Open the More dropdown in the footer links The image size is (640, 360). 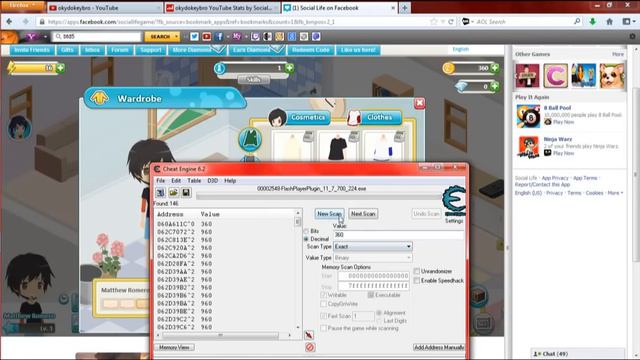[615, 193]
